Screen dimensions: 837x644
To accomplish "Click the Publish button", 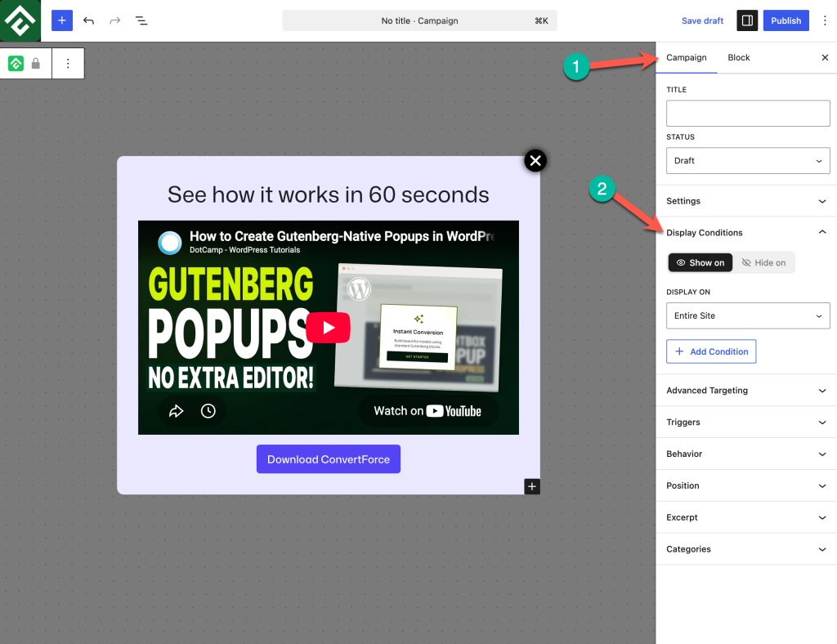I will click(x=786, y=20).
